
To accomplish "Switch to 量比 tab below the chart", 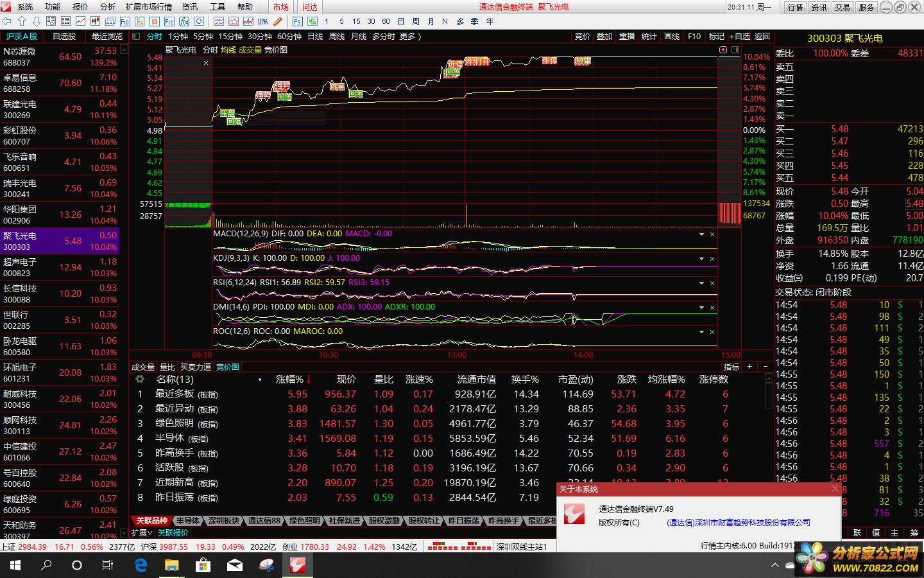I will tap(167, 367).
